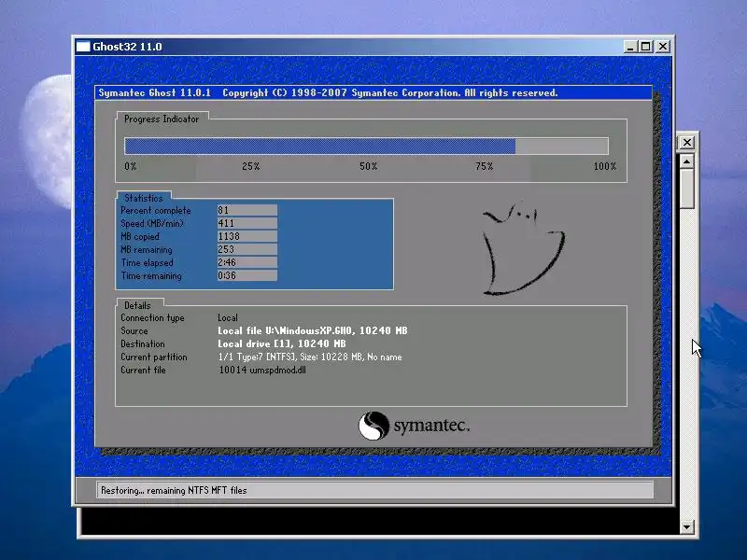Click the Symantec Ghost copyright header
The image size is (747, 560).
pyautogui.click(x=328, y=92)
